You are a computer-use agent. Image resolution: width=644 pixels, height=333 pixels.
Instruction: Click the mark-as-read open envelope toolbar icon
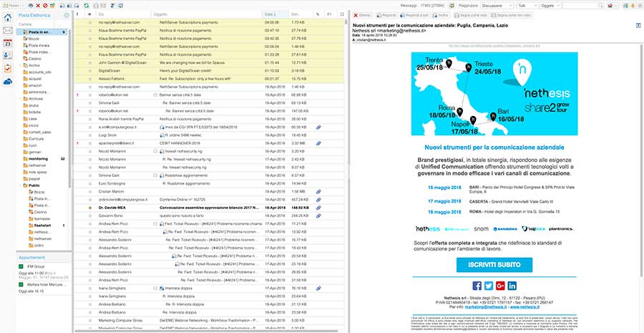96,6
